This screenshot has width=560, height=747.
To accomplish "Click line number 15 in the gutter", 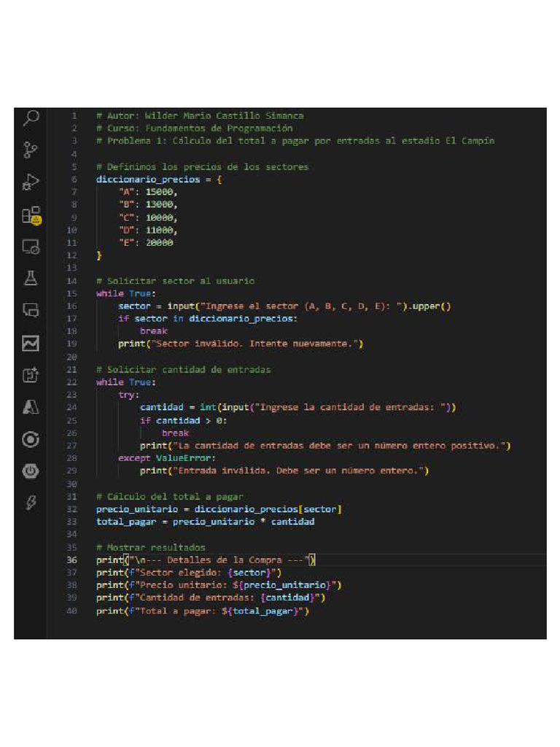I will click(71, 293).
